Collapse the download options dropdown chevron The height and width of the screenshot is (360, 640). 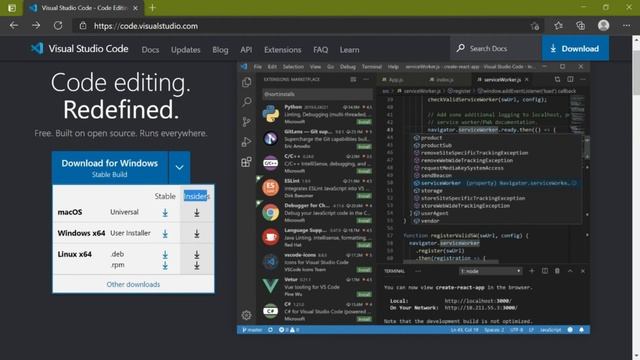click(x=179, y=167)
